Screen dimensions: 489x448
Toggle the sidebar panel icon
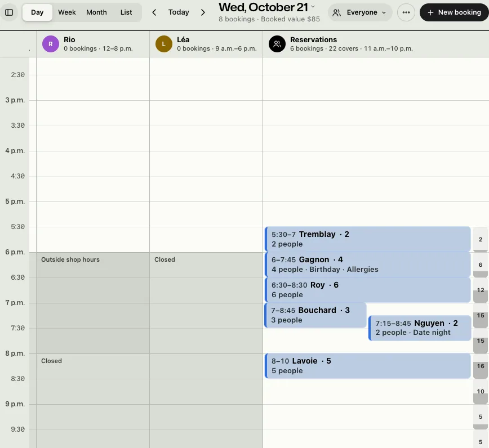[x=9, y=12]
